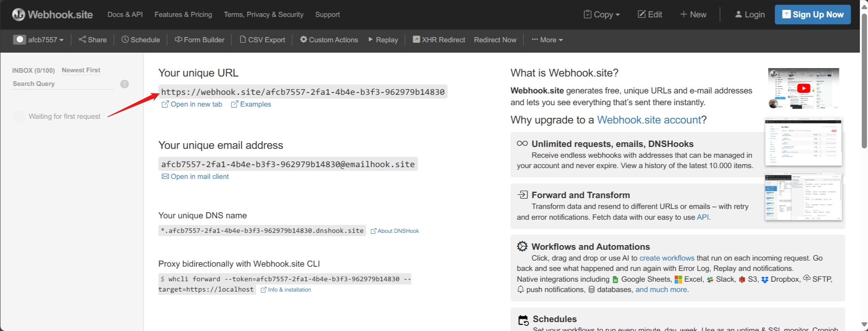868x331 pixels.
Task: Click the Replay play button
Action: [371, 39]
